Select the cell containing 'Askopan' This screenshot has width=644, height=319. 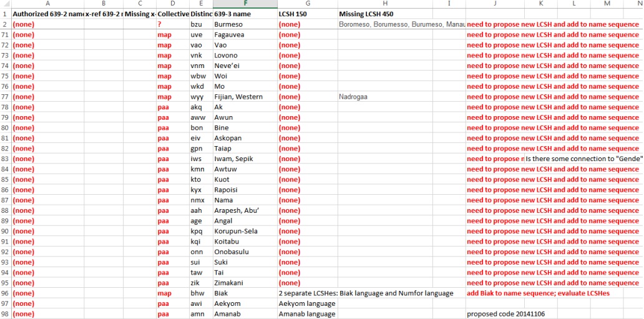[245, 138]
